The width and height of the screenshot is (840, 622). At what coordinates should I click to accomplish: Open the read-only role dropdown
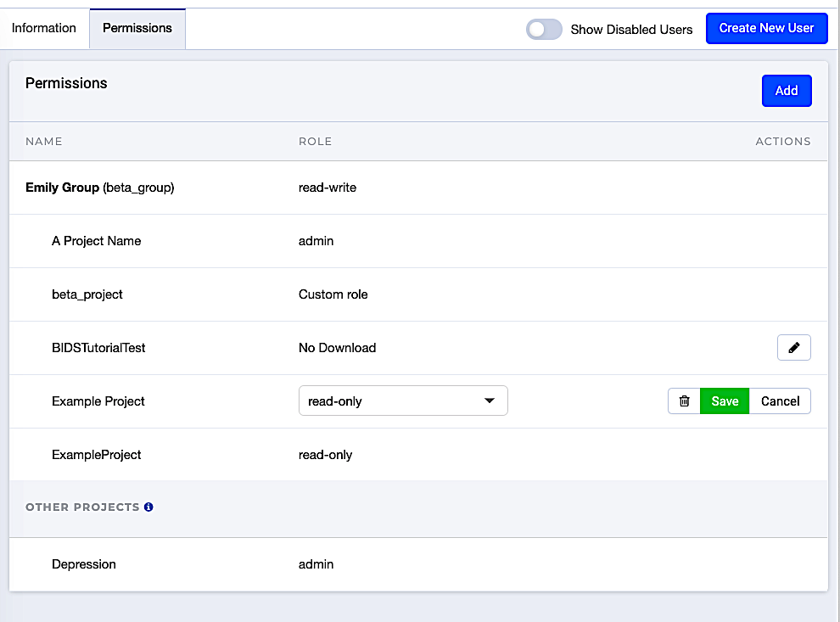(x=403, y=401)
